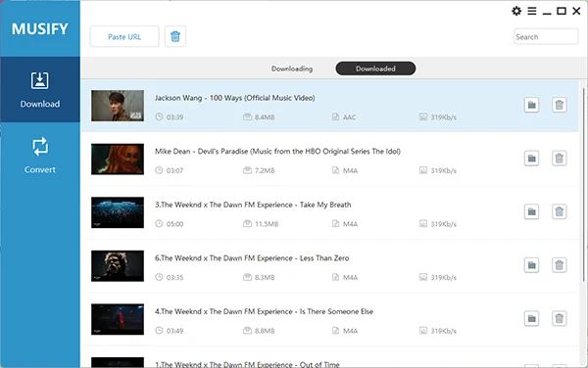The height and width of the screenshot is (368, 588).
Task: Click the "AAC" format label
Action: pos(349,117)
